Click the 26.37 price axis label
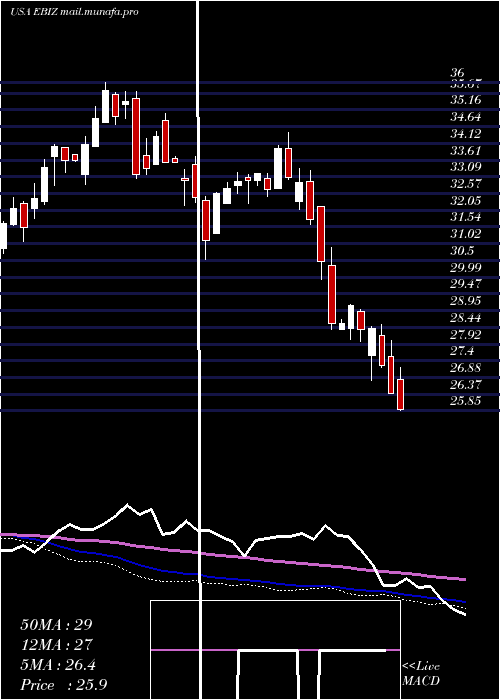Screen dimensions: 500x700 [466, 384]
